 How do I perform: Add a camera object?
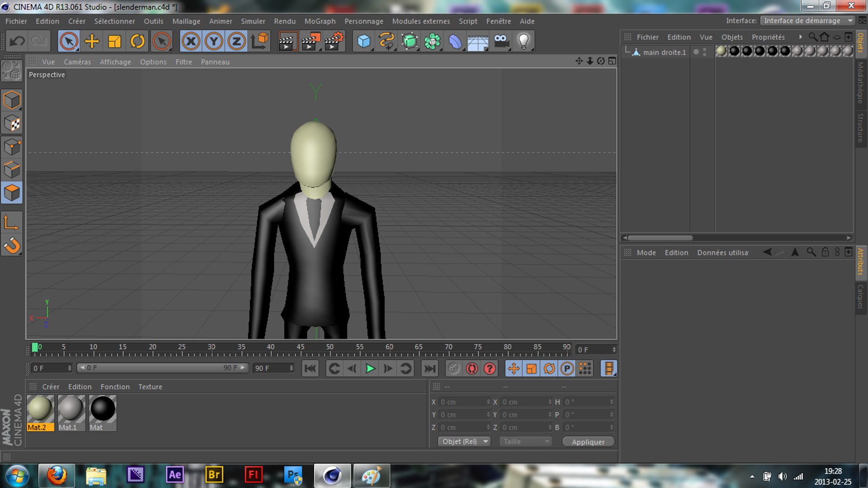(501, 42)
